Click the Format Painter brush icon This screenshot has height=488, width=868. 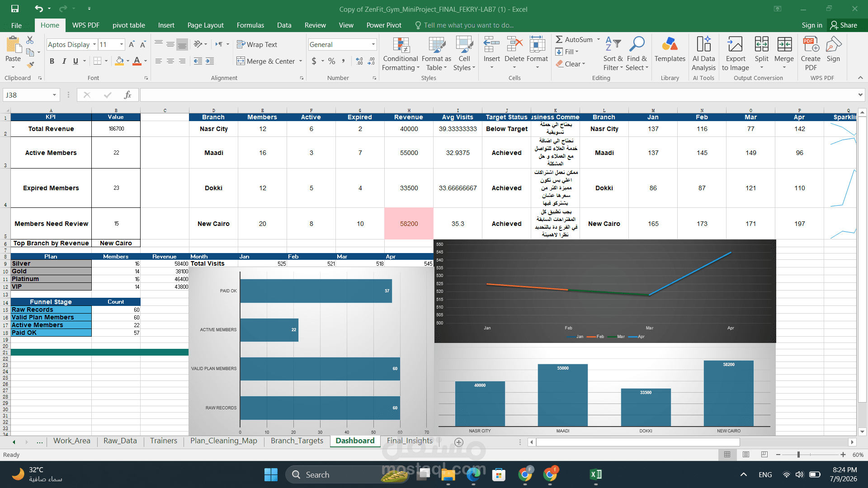coord(30,65)
